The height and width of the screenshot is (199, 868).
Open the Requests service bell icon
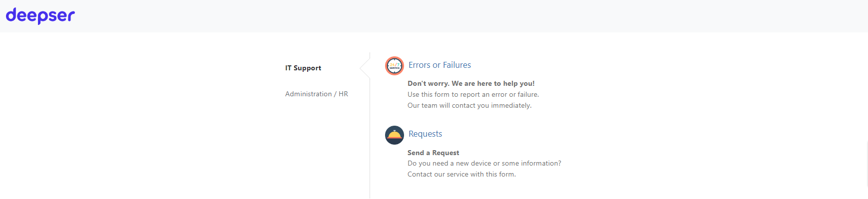395,135
